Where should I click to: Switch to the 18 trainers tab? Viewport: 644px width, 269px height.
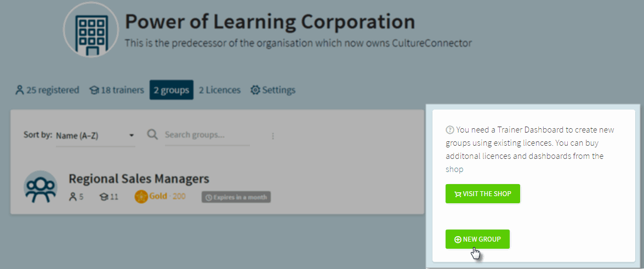click(117, 90)
